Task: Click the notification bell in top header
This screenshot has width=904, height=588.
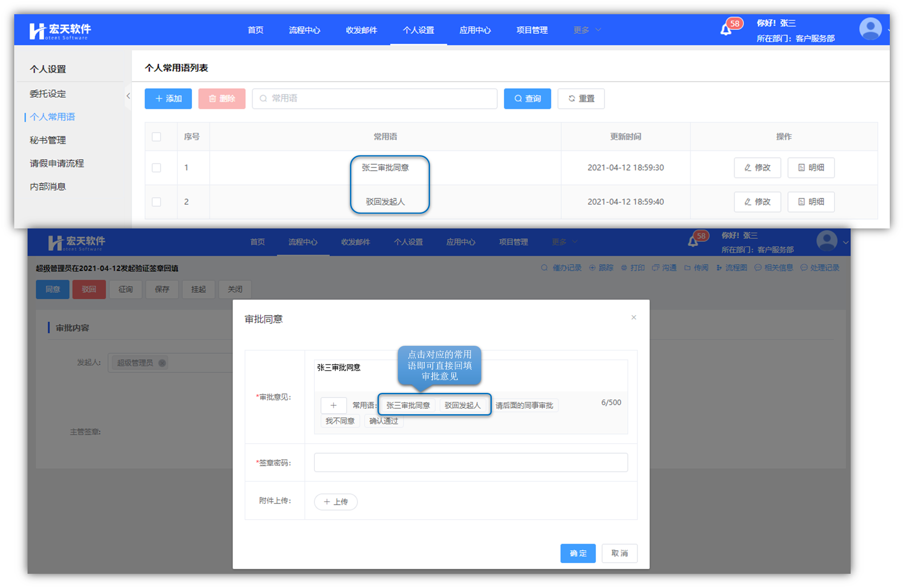Action: pos(726,30)
